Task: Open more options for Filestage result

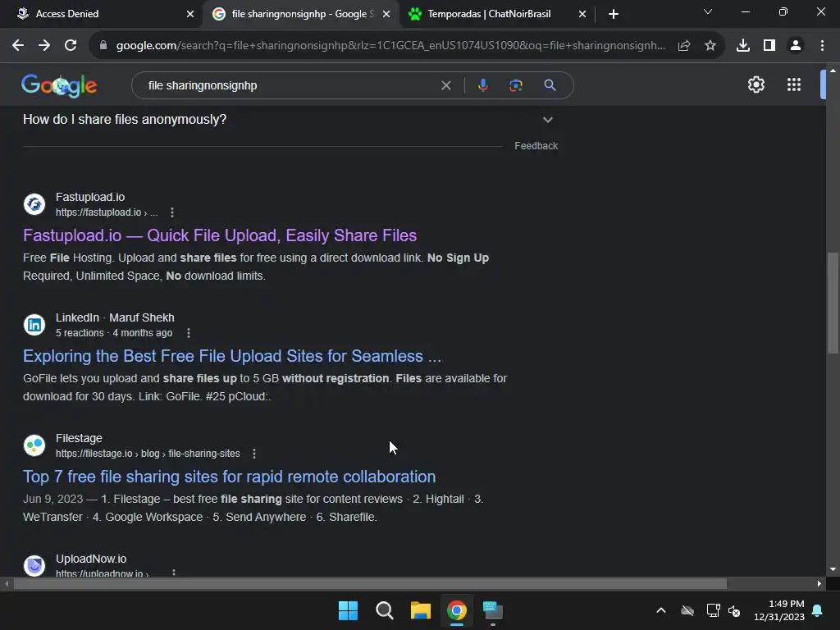Action: click(x=254, y=454)
